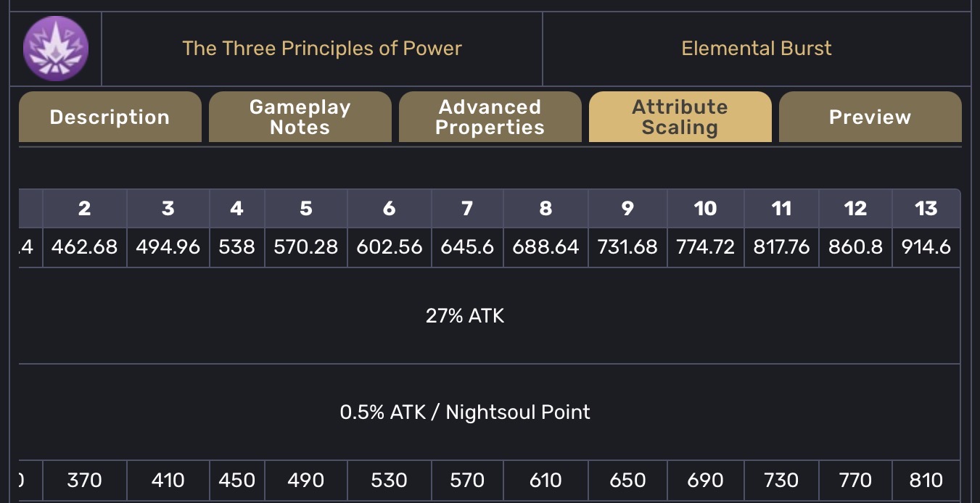This screenshot has height=503, width=980.
Task: Click the Elemental Burst label
Action: click(756, 49)
